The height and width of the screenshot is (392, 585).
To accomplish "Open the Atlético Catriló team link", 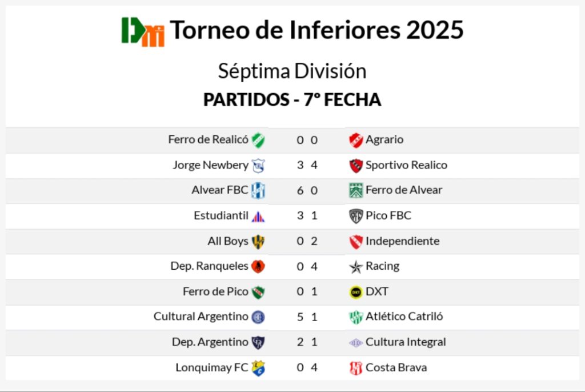I will pos(404,317).
